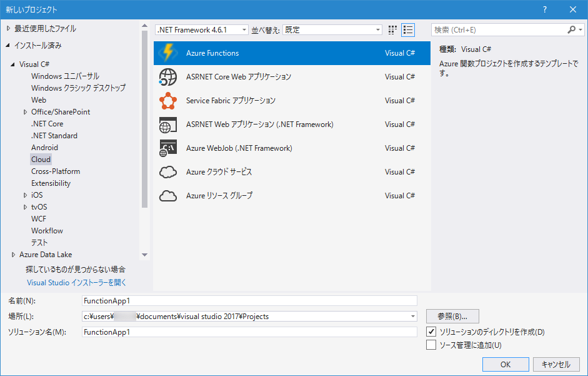Click the OK button
The width and height of the screenshot is (588, 376).
[x=505, y=364]
